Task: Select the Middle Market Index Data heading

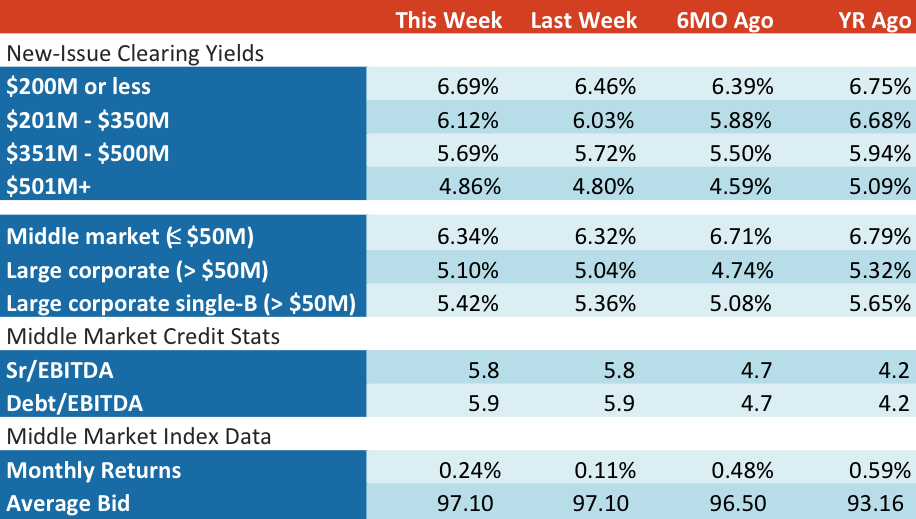Action: point(138,437)
